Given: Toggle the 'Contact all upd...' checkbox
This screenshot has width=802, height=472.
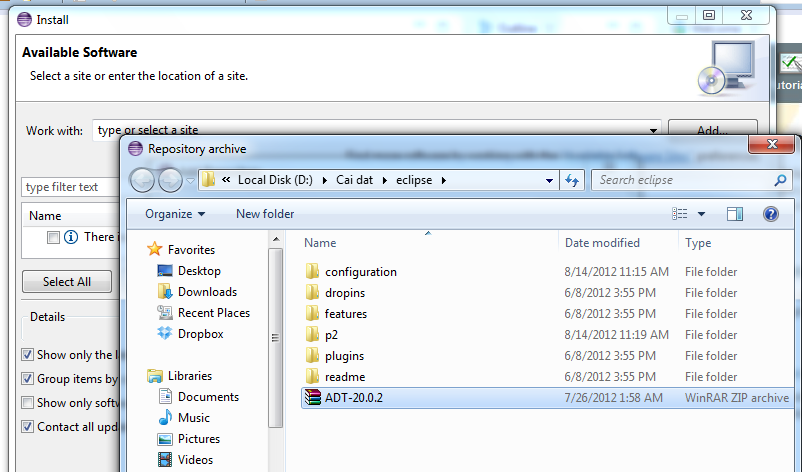Looking at the screenshot, I should tap(27, 426).
